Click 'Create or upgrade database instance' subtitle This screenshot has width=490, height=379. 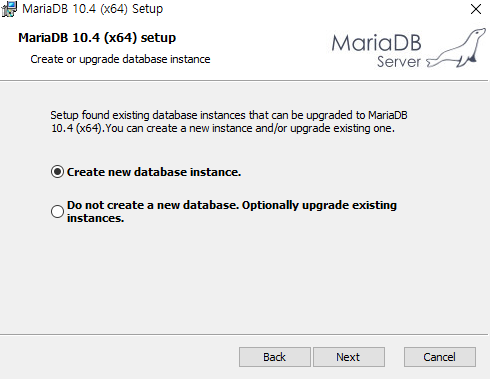tap(120, 59)
